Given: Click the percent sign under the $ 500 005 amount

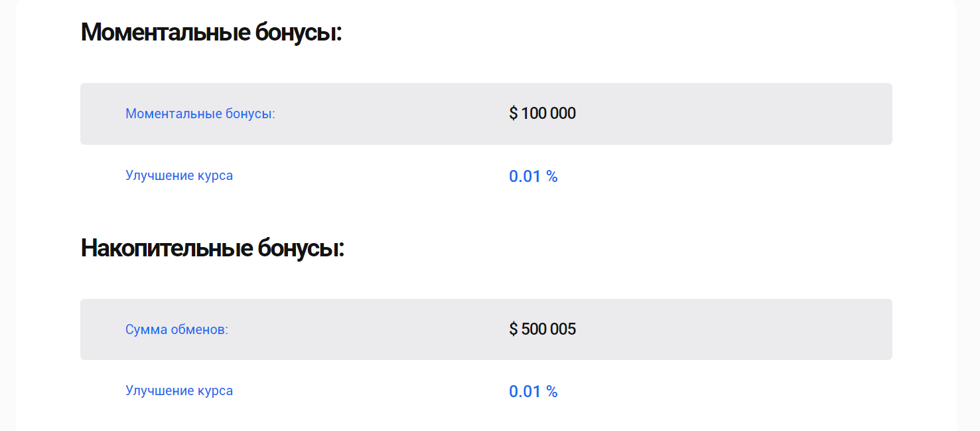Looking at the screenshot, I should click(552, 392).
